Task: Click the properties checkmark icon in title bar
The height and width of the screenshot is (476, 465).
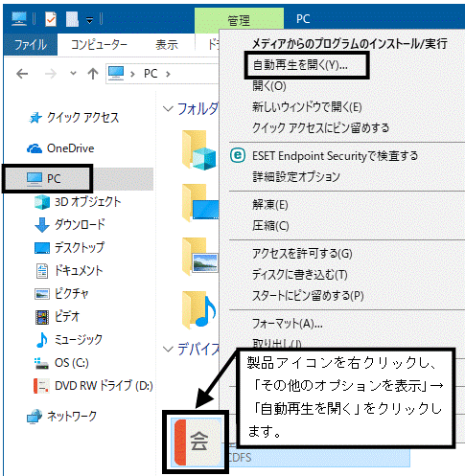Action: (x=51, y=19)
